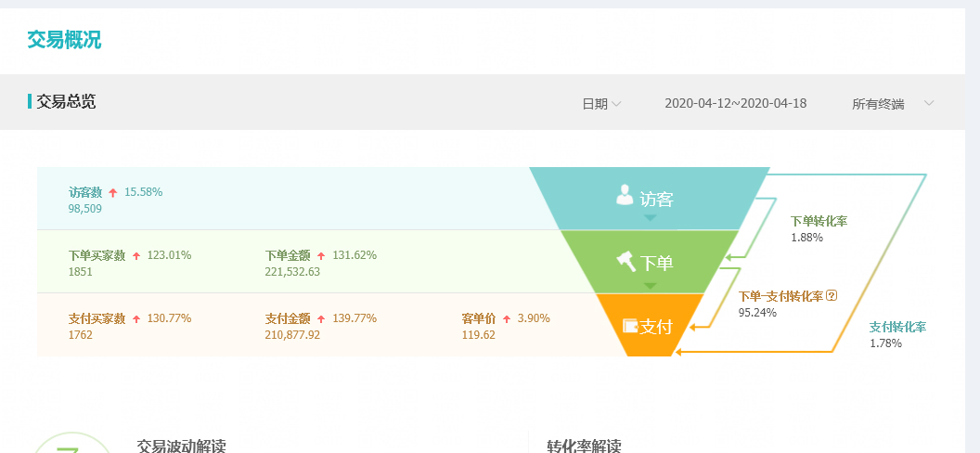Click the 131.62% growth value
The height and width of the screenshot is (453, 980).
pyautogui.click(x=355, y=255)
